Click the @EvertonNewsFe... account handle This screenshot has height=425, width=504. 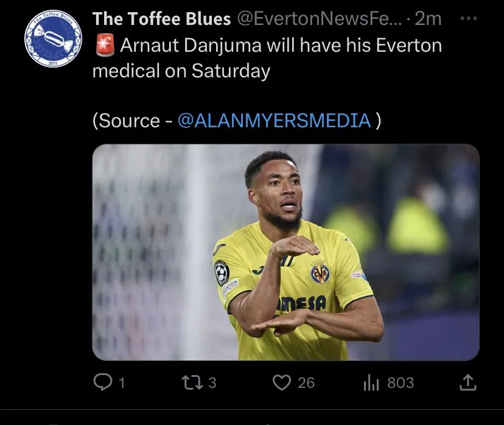317,19
